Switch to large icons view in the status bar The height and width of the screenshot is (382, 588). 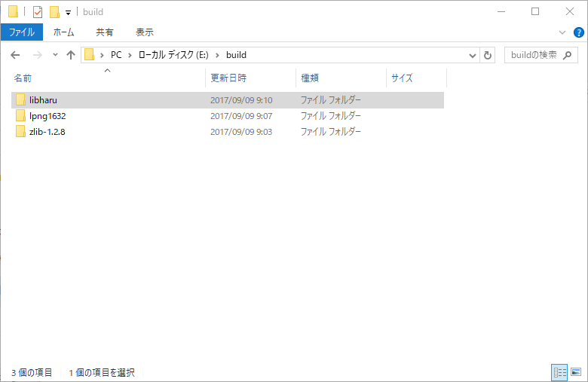pos(576,372)
